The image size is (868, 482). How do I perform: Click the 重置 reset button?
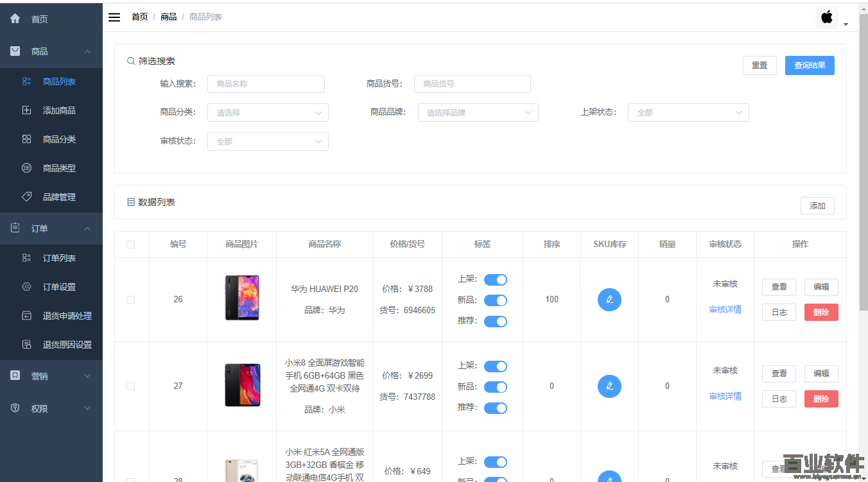point(759,65)
